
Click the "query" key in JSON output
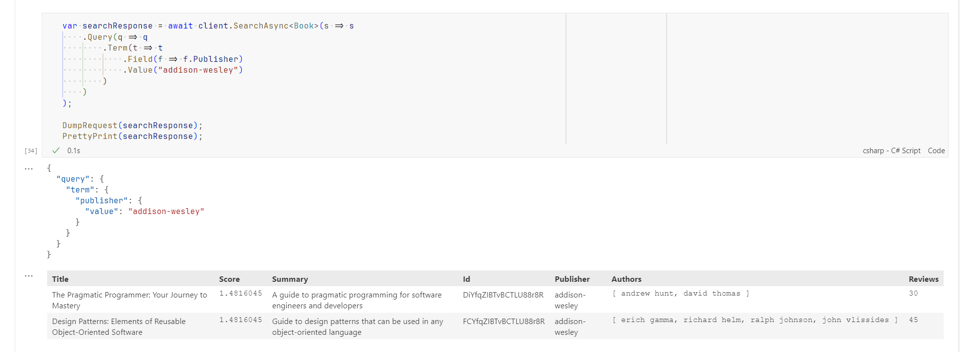[73, 179]
